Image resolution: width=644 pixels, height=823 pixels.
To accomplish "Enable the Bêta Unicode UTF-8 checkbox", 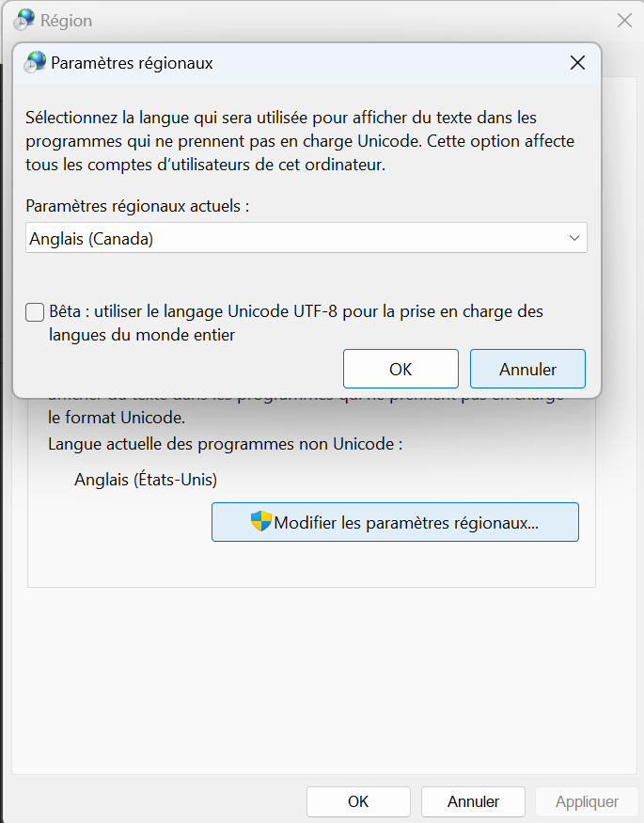I will (x=35, y=311).
